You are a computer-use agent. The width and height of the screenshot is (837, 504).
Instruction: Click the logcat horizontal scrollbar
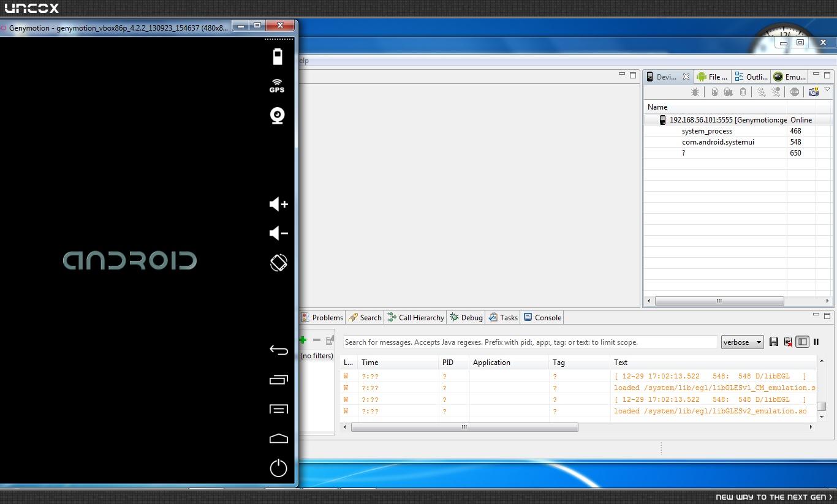pyautogui.click(x=464, y=427)
